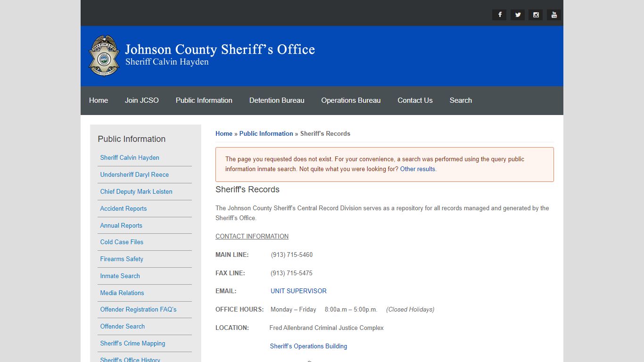Open Offender Search sidebar link
644x362 pixels.
pos(123,326)
